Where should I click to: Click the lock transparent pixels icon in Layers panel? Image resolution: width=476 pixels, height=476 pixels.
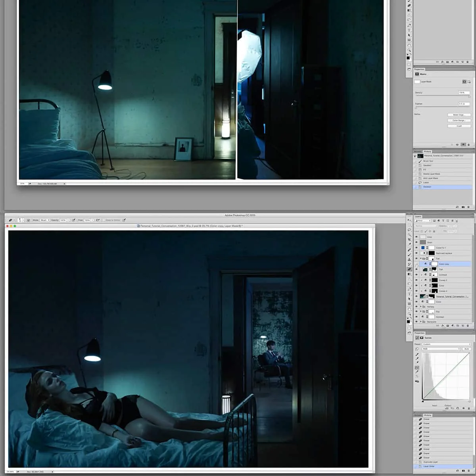(x=422, y=231)
